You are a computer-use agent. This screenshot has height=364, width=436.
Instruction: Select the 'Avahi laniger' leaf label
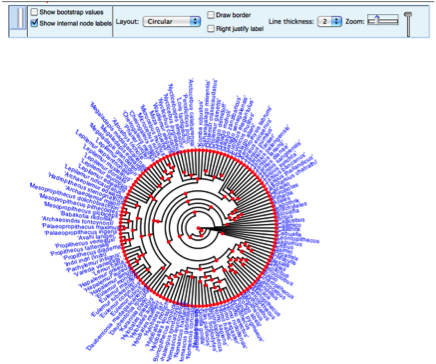coord(96,237)
